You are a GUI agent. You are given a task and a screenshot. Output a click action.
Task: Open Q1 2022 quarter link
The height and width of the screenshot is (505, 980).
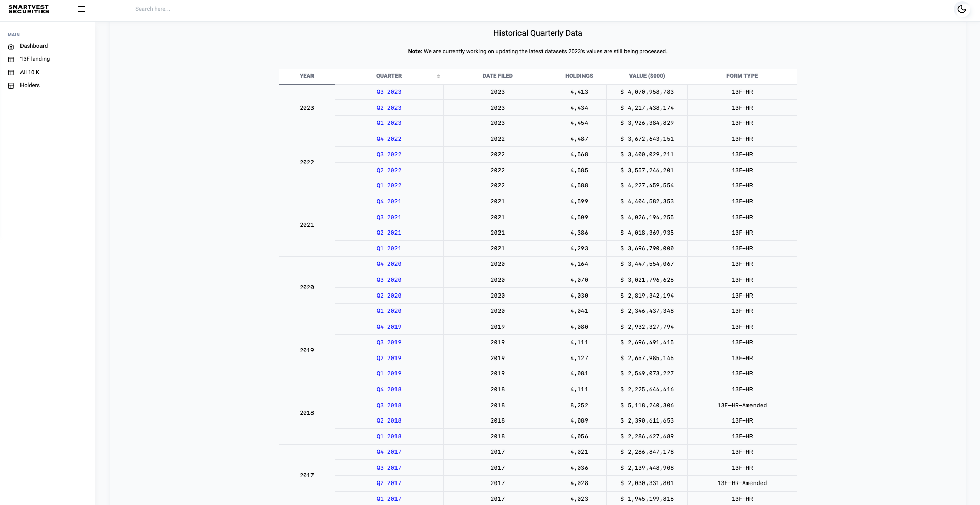(389, 186)
